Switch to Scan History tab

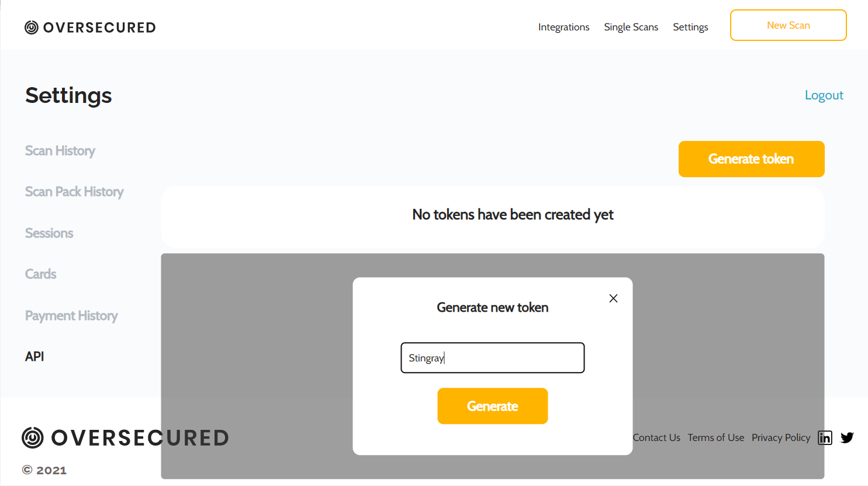(x=60, y=151)
